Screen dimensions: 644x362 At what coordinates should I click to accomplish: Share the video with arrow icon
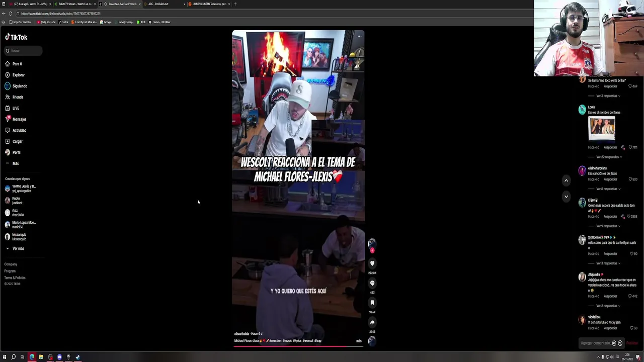(x=372, y=322)
